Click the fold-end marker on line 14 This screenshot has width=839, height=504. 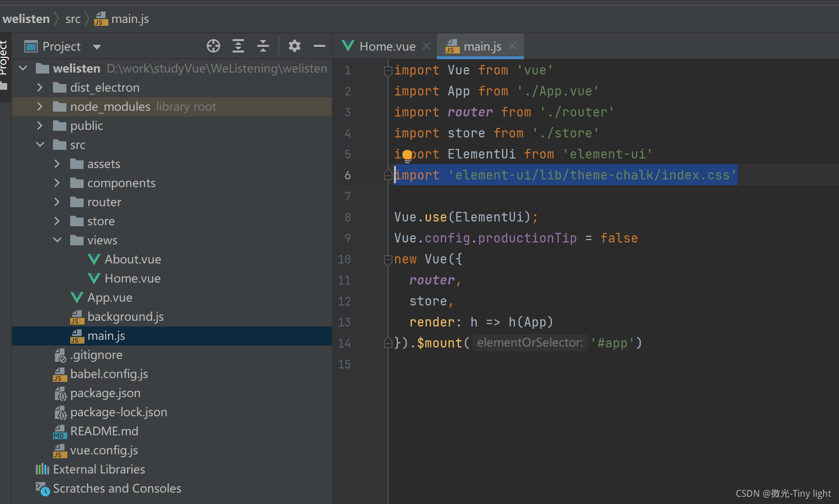[x=388, y=343]
